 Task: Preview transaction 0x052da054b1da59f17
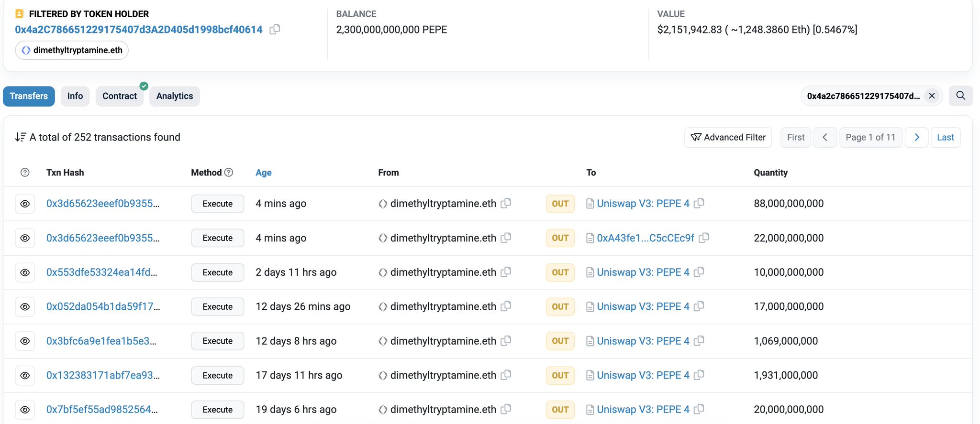[x=25, y=307]
